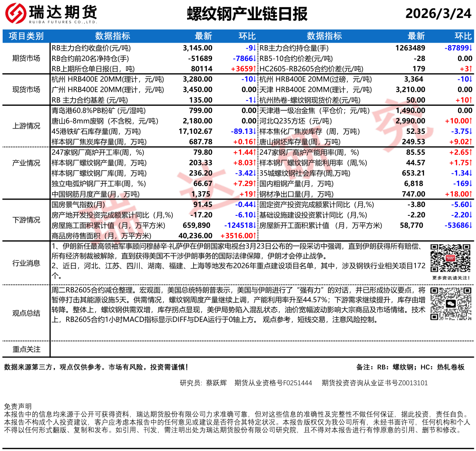Viewport: 476px width, 451px height.
Task: Select the 下游情况 category cell
Action: click(26, 220)
